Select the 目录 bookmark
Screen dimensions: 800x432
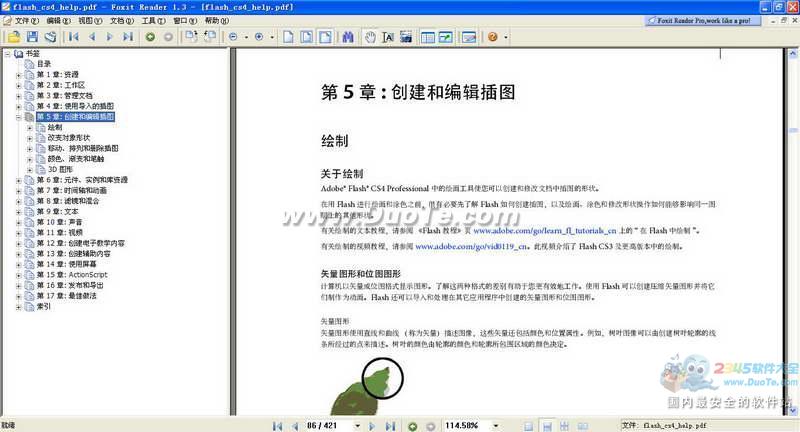pos(44,64)
